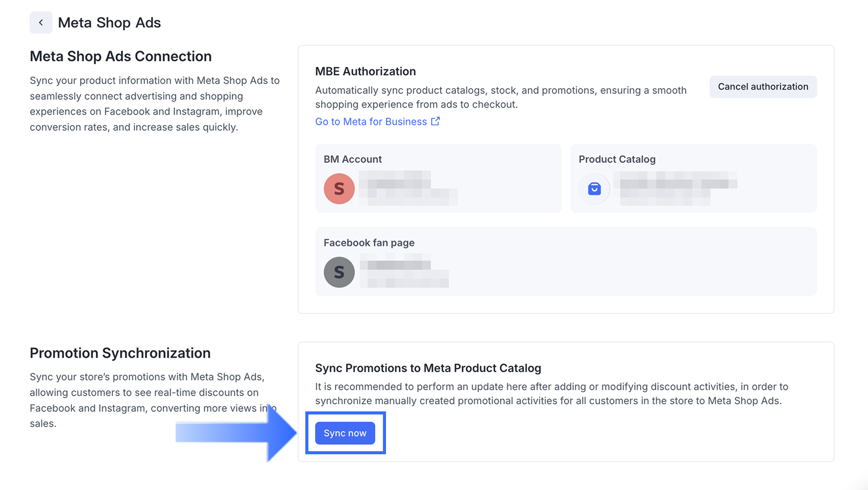Click the Sync Promotions to Meta Product Catalog heading
This screenshot has width=868, height=490.
point(428,368)
